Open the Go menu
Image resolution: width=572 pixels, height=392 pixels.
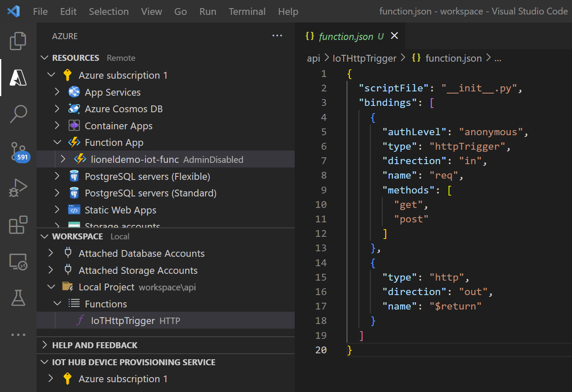tap(180, 11)
